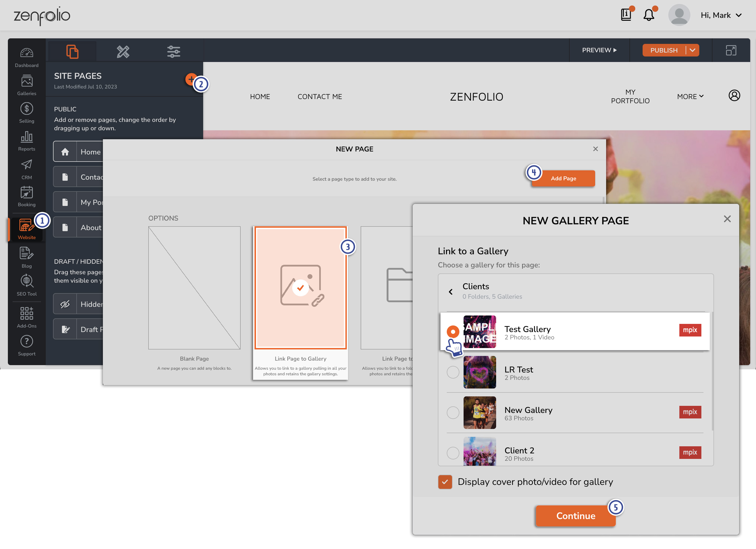Click the Client 2 thumbnail image

(480, 451)
